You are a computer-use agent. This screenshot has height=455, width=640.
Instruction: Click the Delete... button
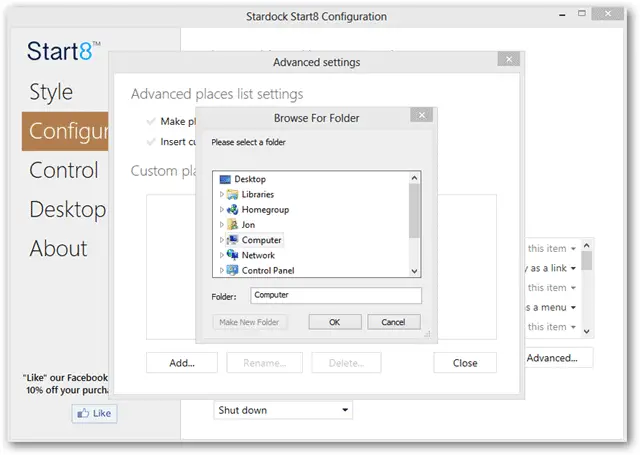[347, 363]
